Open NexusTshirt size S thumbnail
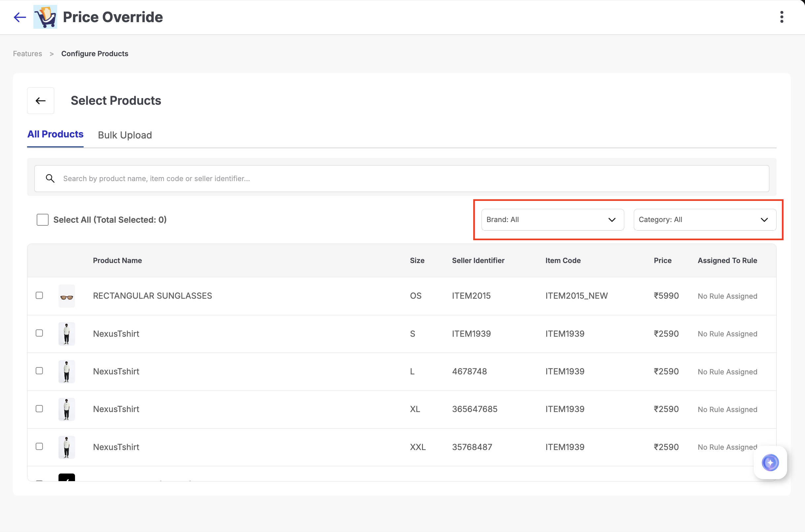This screenshot has height=532, width=805. tap(66, 333)
